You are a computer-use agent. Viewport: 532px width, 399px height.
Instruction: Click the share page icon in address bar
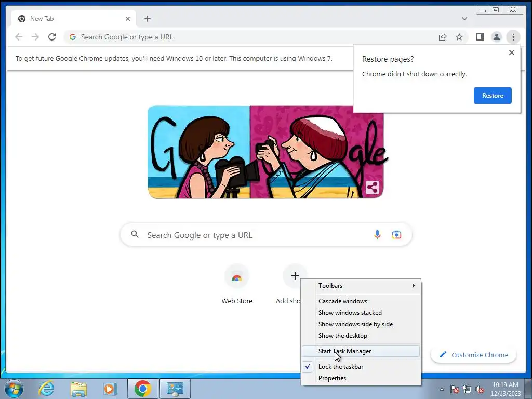coord(443,37)
